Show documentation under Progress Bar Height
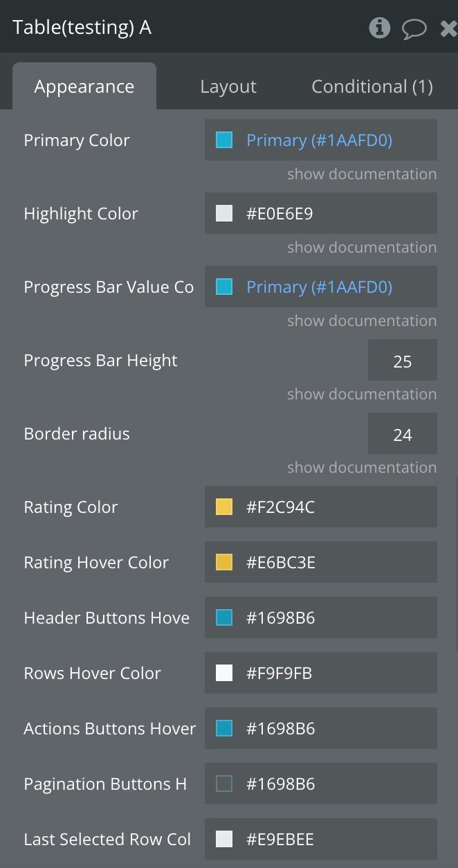 coord(362,395)
